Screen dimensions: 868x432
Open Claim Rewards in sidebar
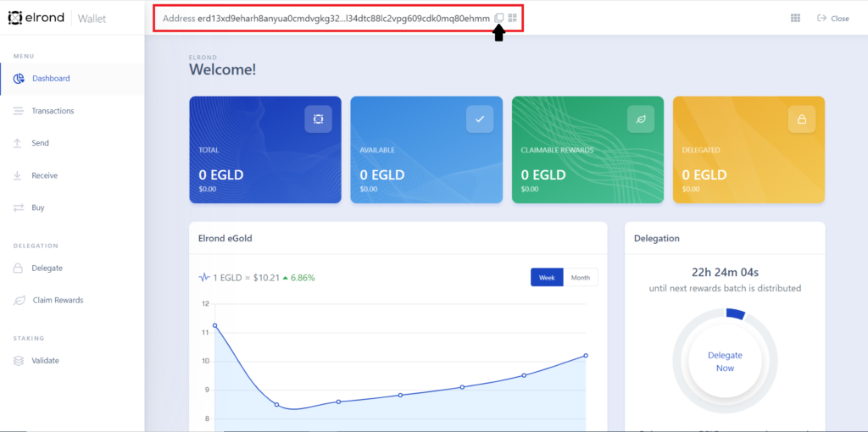[x=72, y=301]
